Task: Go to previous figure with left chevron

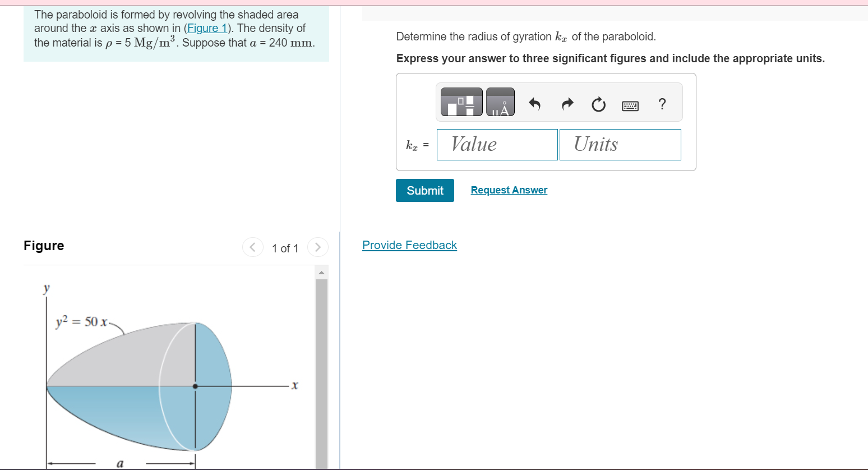Action: point(252,247)
